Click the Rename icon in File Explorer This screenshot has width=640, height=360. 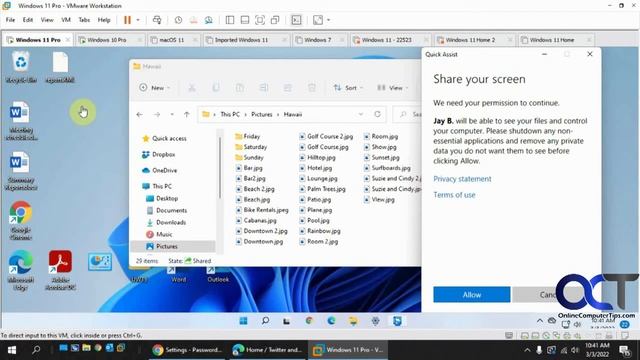(264, 88)
